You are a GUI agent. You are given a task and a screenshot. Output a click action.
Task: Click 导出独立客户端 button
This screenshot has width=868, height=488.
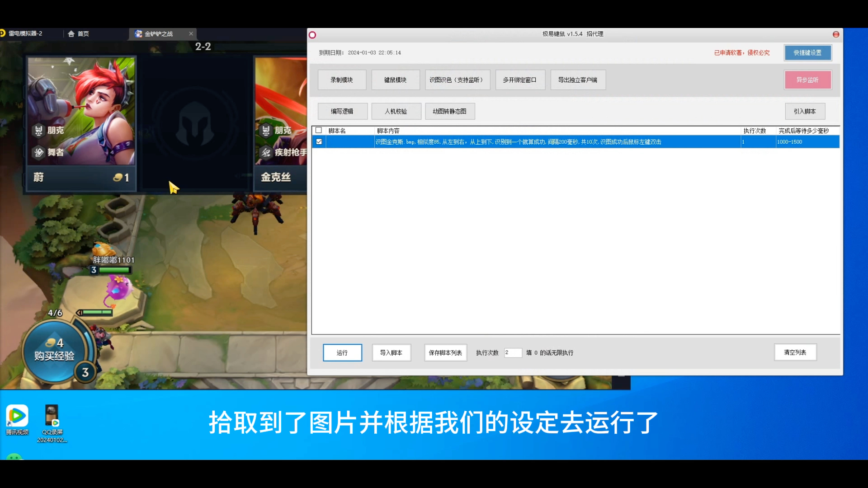click(x=578, y=80)
